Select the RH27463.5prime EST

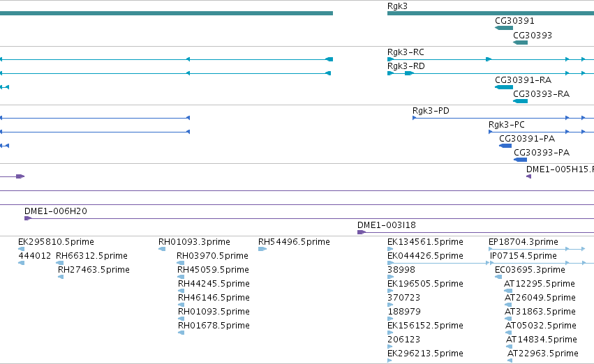click(61, 277)
